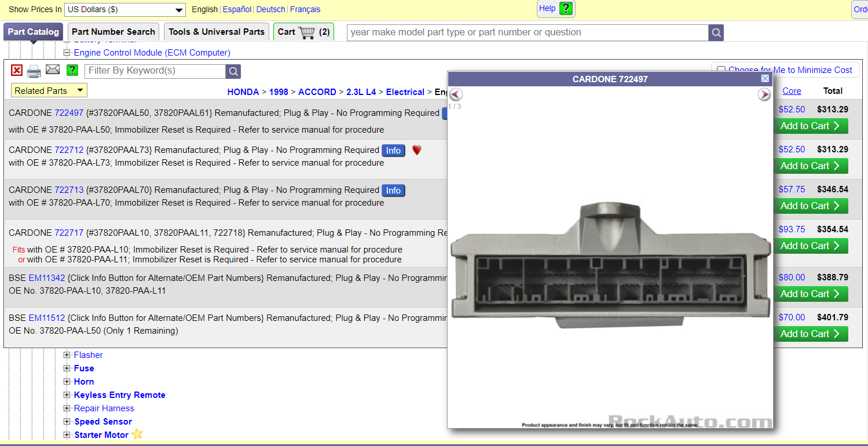Email the parts list via envelope icon
Viewport: 868px width, 446px height.
53,70
